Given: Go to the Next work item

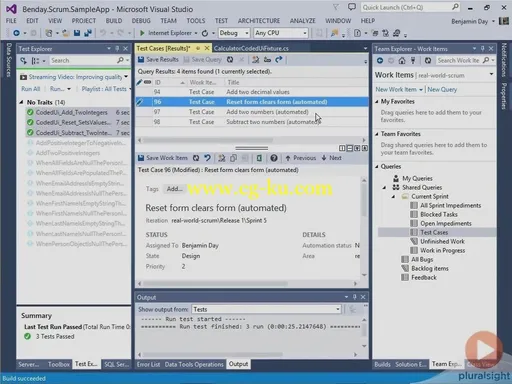Looking at the screenshot, I should [x=331, y=158].
